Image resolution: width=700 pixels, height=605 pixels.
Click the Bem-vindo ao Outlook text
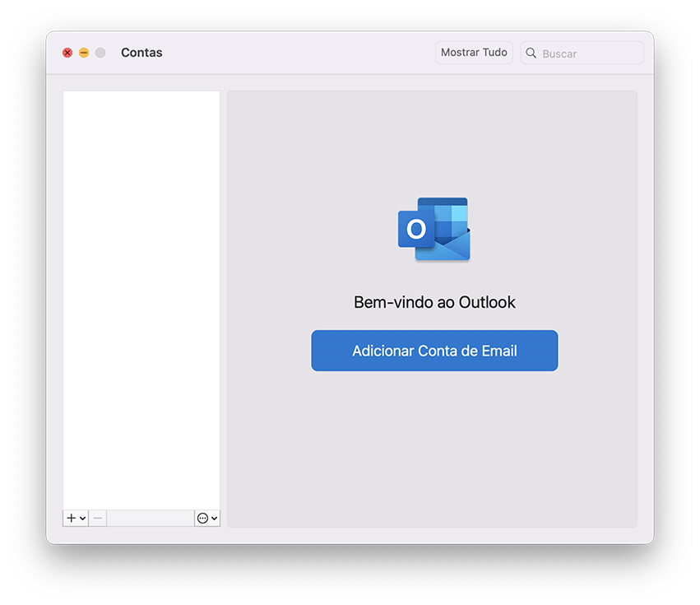434,303
